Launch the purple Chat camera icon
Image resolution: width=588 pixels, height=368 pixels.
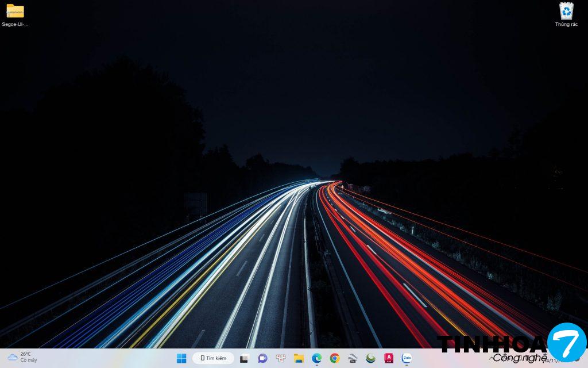tap(262, 358)
